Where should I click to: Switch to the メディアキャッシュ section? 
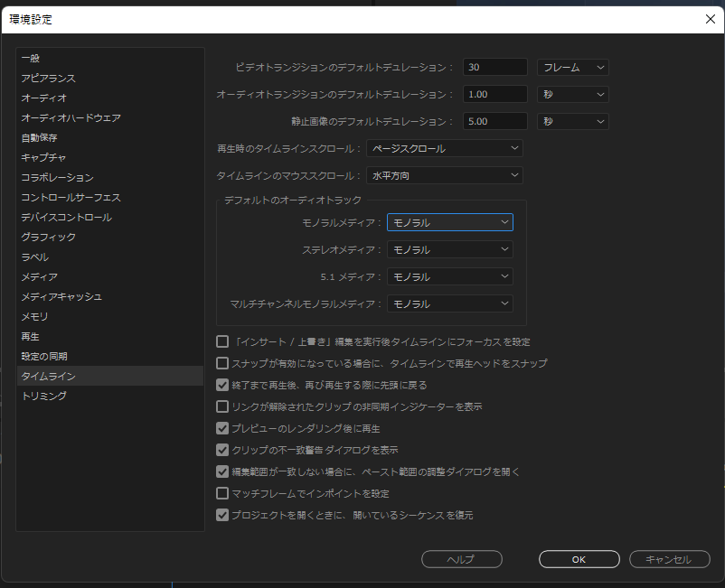coord(61,295)
